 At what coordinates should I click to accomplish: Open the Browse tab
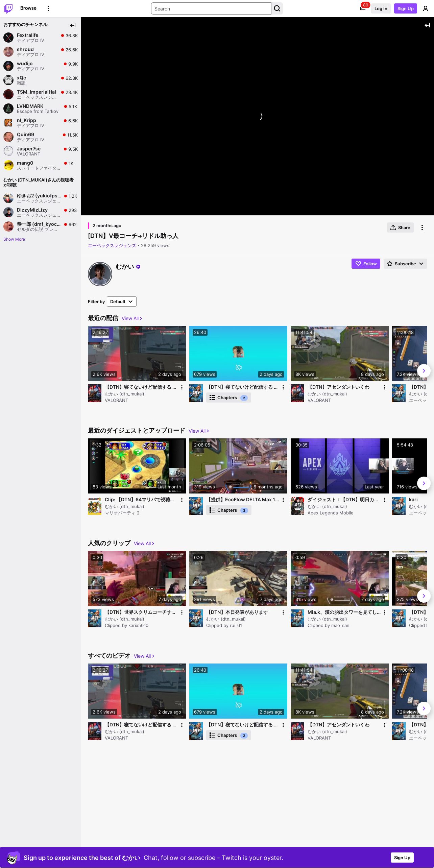[28, 8]
